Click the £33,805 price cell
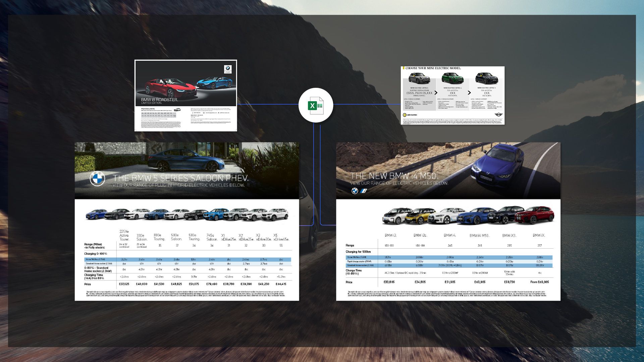This screenshot has width=644, height=362. point(389,282)
